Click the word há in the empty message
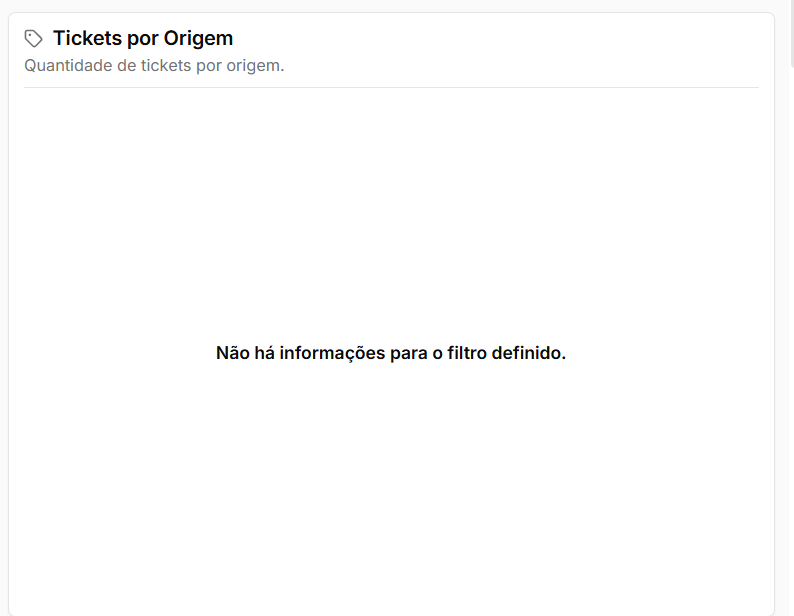This screenshot has height=616, width=794. [264, 353]
